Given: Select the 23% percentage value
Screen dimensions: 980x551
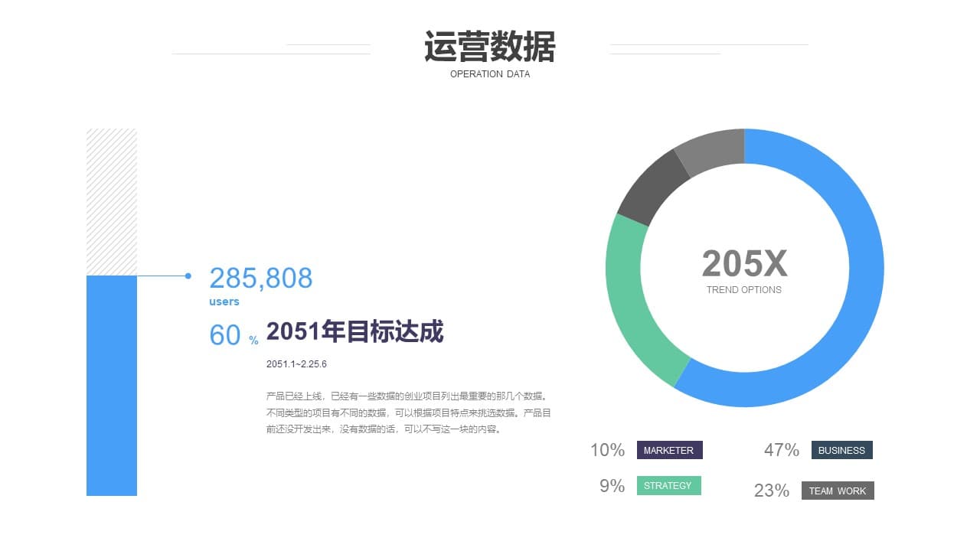Looking at the screenshot, I should [772, 491].
